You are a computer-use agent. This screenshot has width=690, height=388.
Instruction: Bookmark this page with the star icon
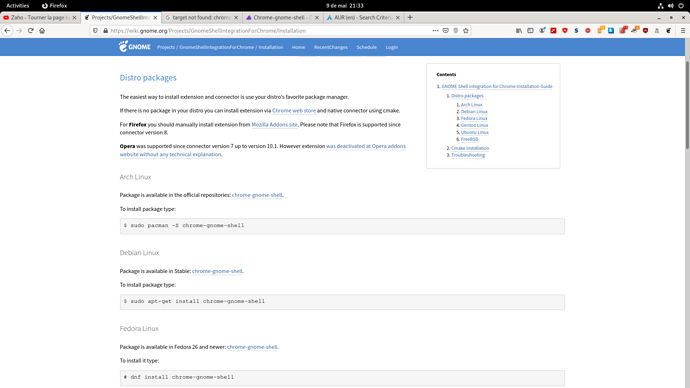(x=466, y=31)
